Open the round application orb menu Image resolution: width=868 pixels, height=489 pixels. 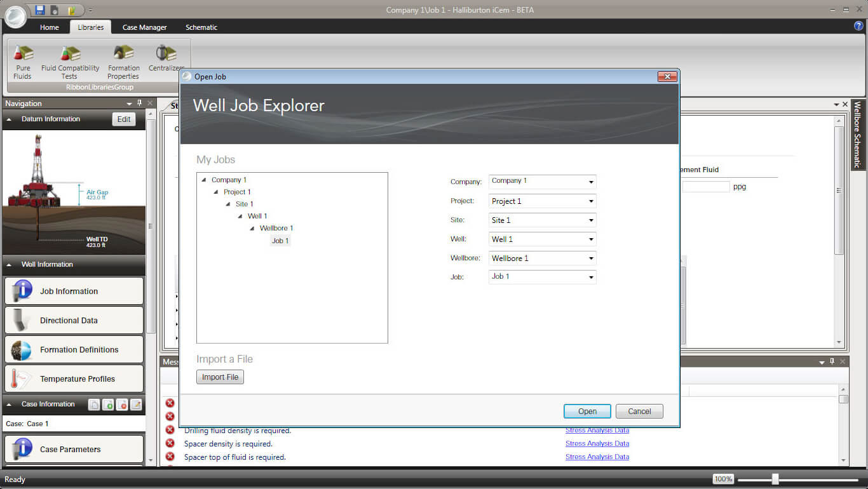pyautogui.click(x=15, y=16)
